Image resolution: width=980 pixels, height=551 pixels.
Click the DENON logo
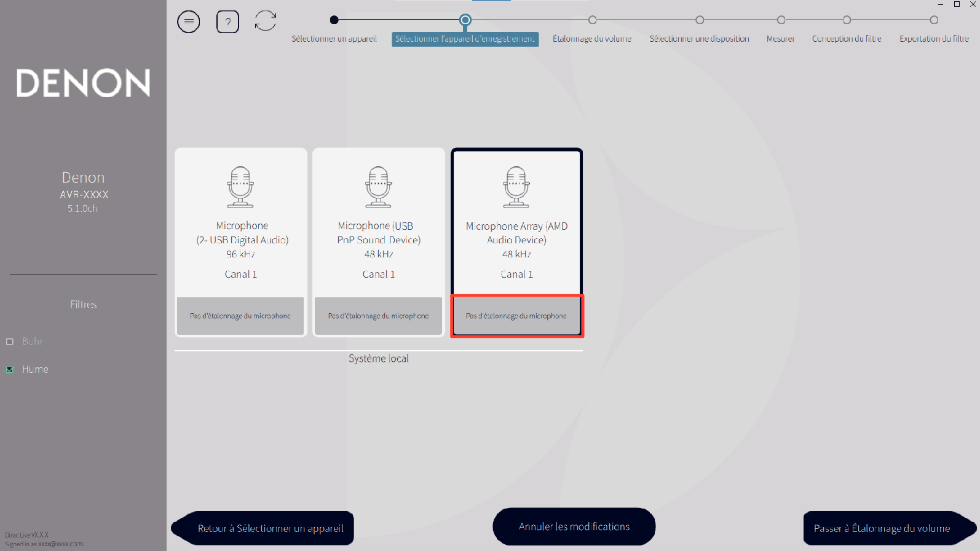tap(83, 83)
